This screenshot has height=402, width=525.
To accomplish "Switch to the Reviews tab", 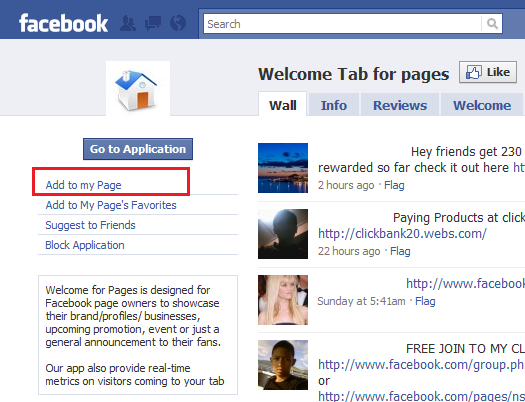I will [x=400, y=105].
